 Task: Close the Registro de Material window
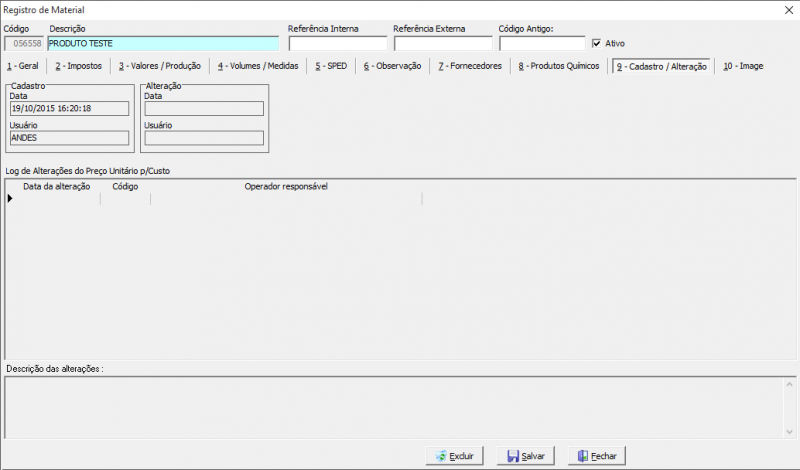click(789, 10)
